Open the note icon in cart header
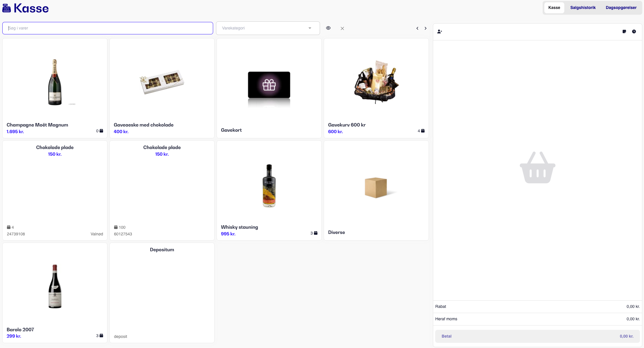 pos(624,31)
